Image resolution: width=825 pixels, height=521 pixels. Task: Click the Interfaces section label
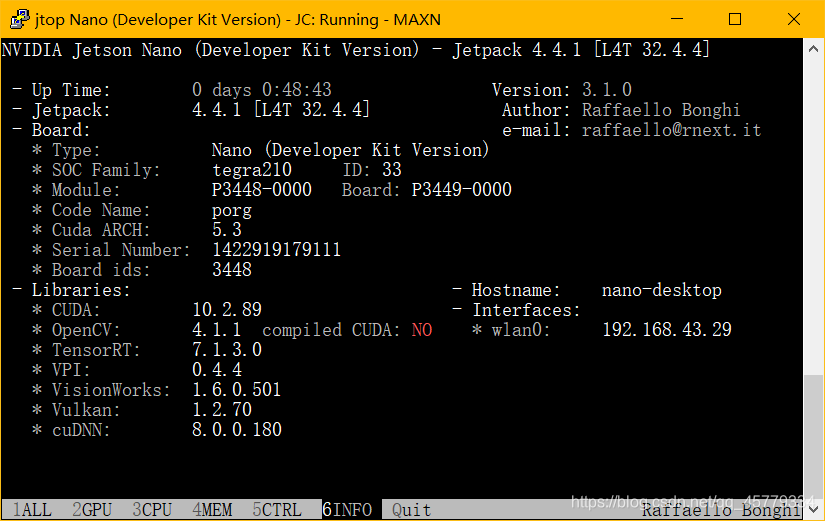526,310
